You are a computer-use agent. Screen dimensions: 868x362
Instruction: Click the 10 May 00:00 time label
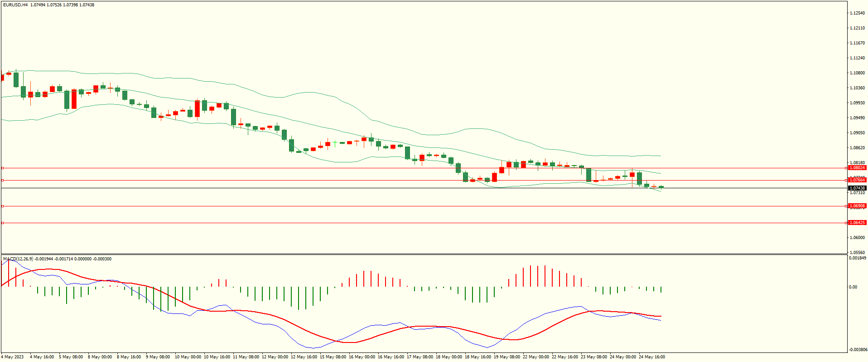pos(188,357)
